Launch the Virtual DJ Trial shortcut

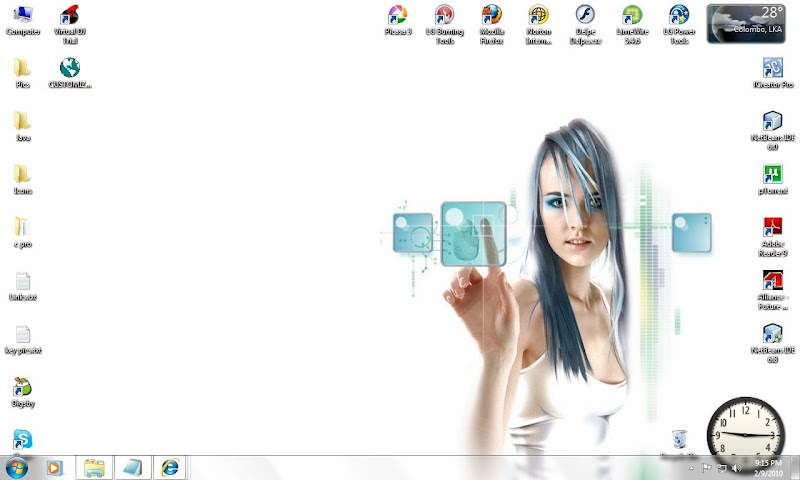(70, 24)
